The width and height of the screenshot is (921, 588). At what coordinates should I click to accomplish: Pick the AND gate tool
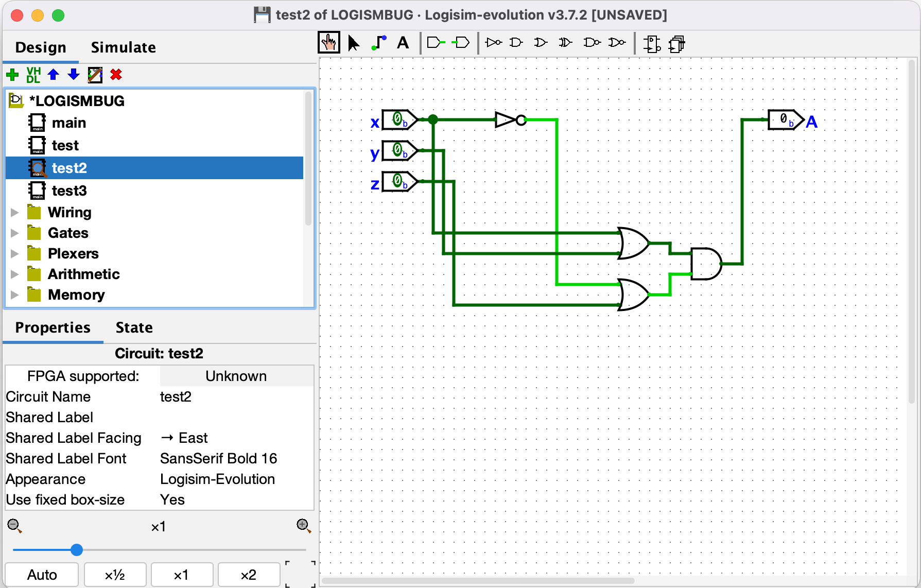coord(516,43)
